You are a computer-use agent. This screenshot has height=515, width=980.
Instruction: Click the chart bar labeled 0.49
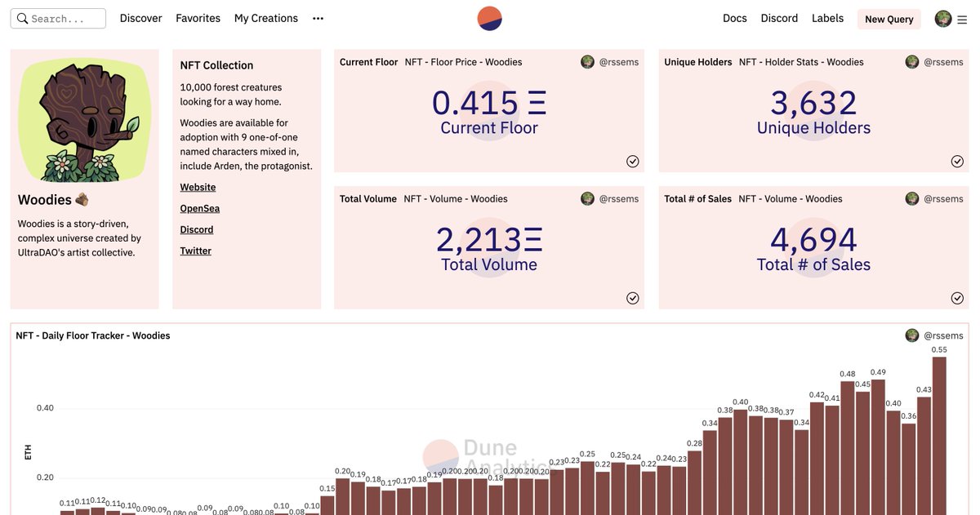coord(878,446)
